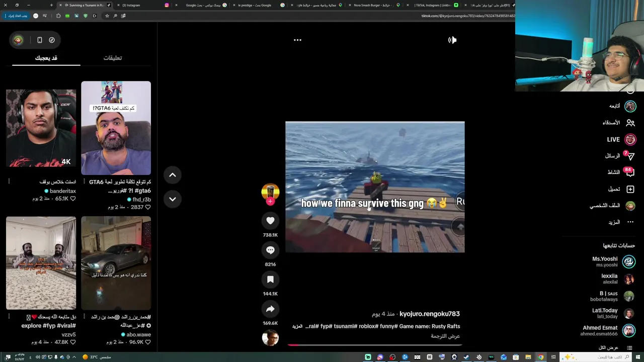The image size is (644, 362).
Task: Open the Activity (النشاط) notifications with 84 badge
Action: tap(621, 172)
